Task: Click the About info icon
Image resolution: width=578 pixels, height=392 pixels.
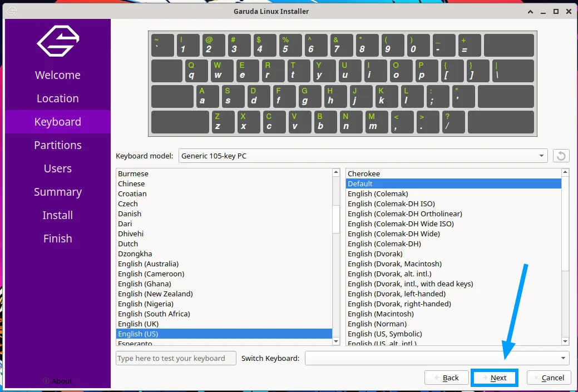Action: coord(46,381)
